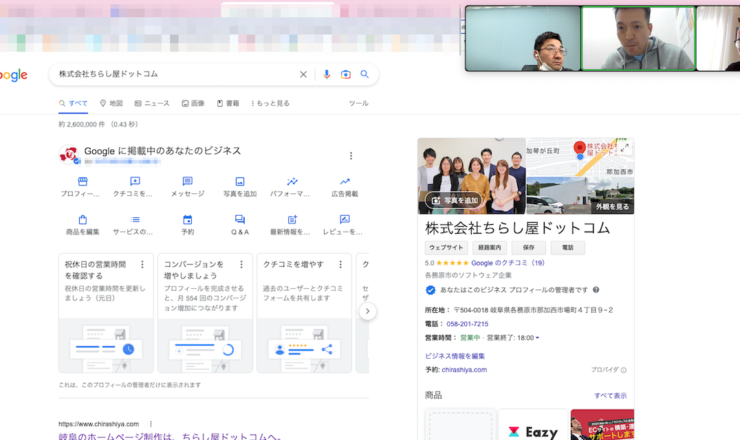Open Google Lens camera search icon
This screenshot has width=740, height=440.
point(345,75)
